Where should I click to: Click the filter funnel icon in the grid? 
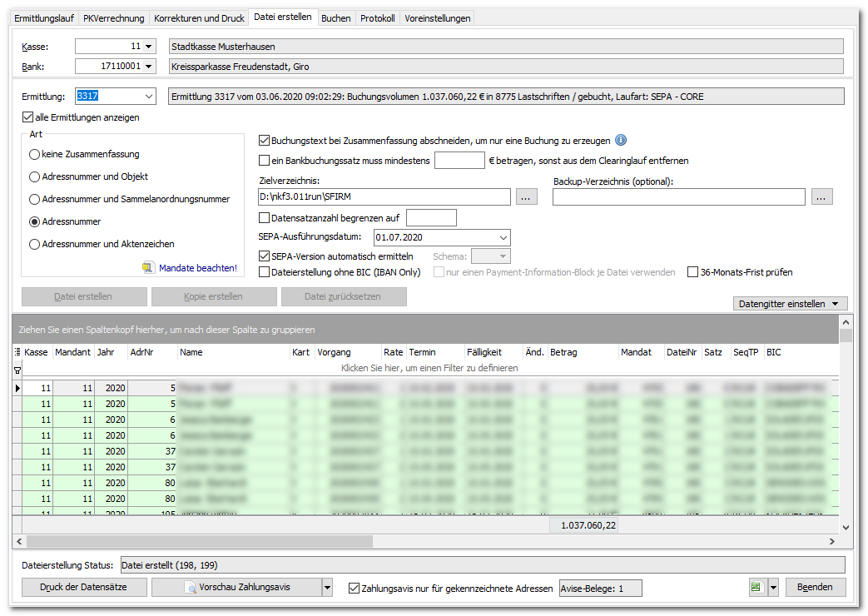pyautogui.click(x=17, y=370)
